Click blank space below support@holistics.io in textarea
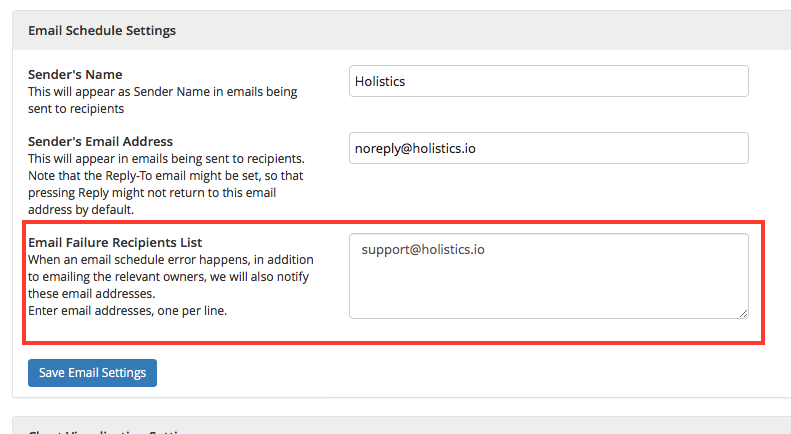Image resolution: width=791 pixels, height=434 pixels. 548,290
